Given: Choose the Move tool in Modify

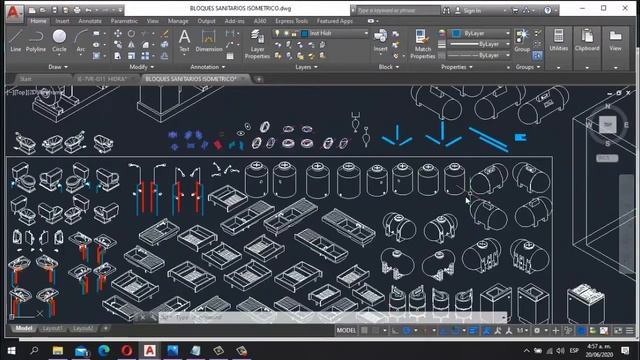Looking at the screenshot, I should 118,33.
